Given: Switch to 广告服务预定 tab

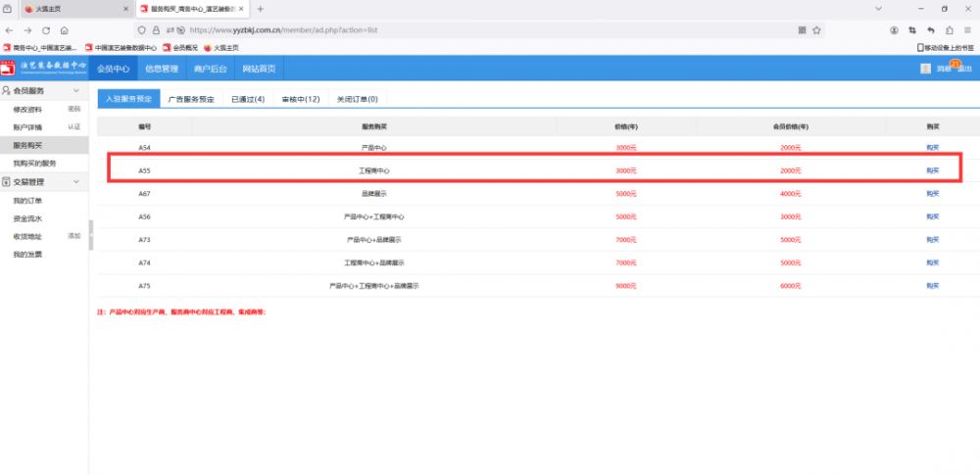Looking at the screenshot, I should pyautogui.click(x=191, y=99).
